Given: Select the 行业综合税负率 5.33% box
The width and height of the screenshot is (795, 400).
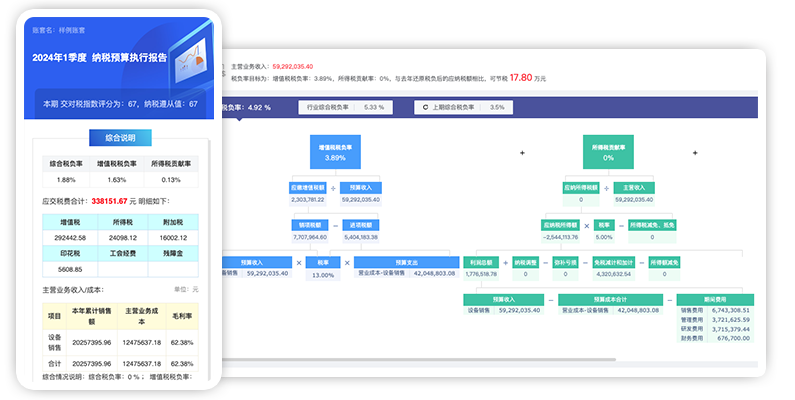Looking at the screenshot, I should (345, 107).
